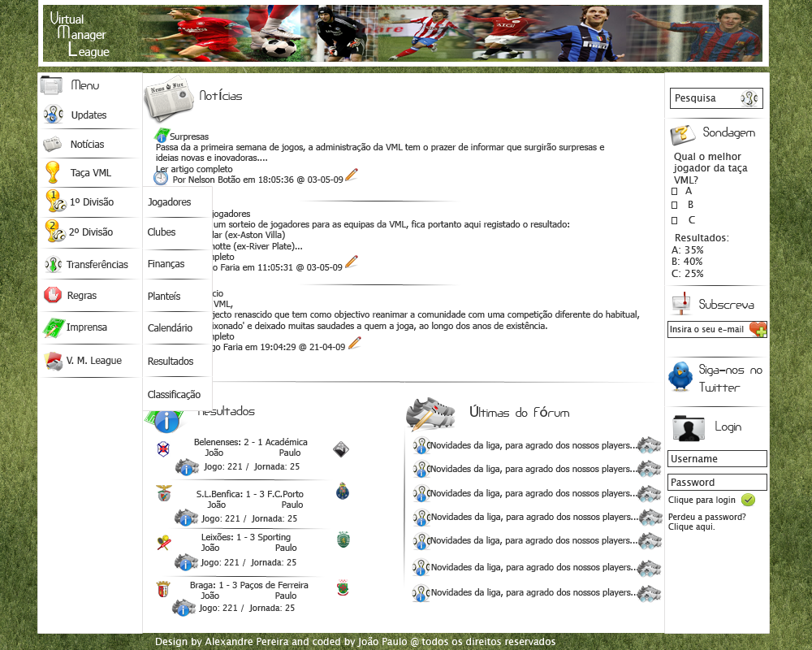Open Jogadores in the submenu
The image size is (812, 650).
[x=170, y=201]
